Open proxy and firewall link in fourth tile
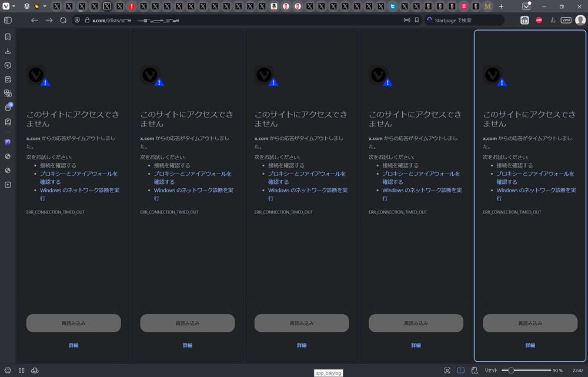588x377 pixels. point(421,178)
